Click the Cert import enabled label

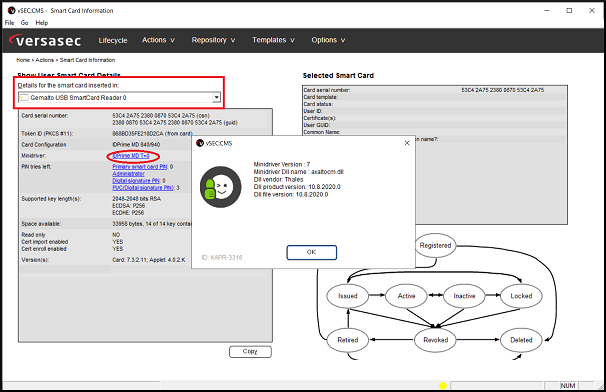coord(44,242)
